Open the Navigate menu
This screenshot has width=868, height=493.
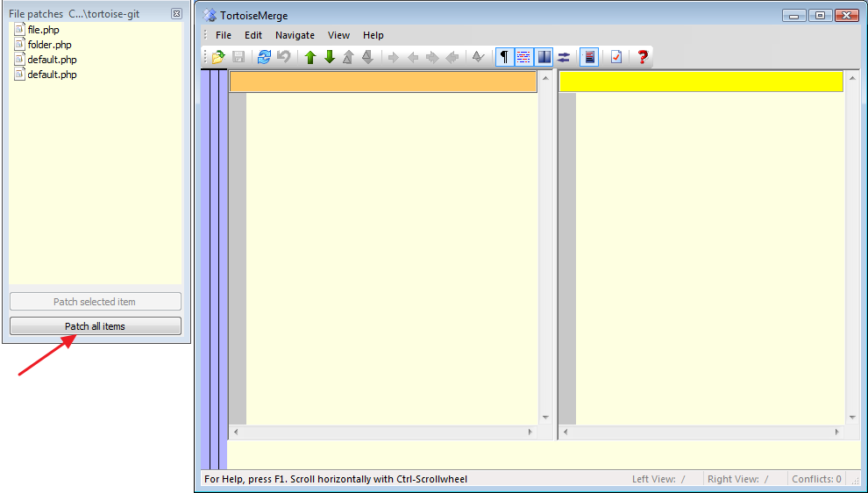point(295,35)
